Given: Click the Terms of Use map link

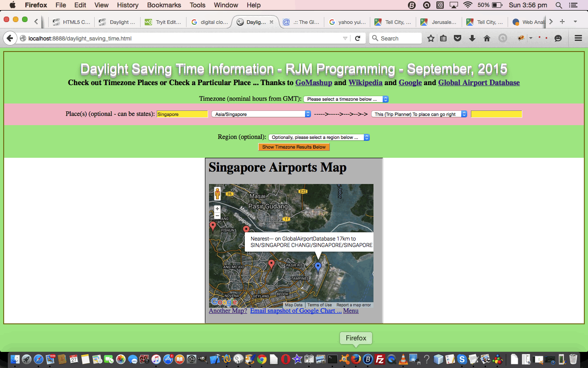Looking at the screenshot, I should [x=320, y=305].
